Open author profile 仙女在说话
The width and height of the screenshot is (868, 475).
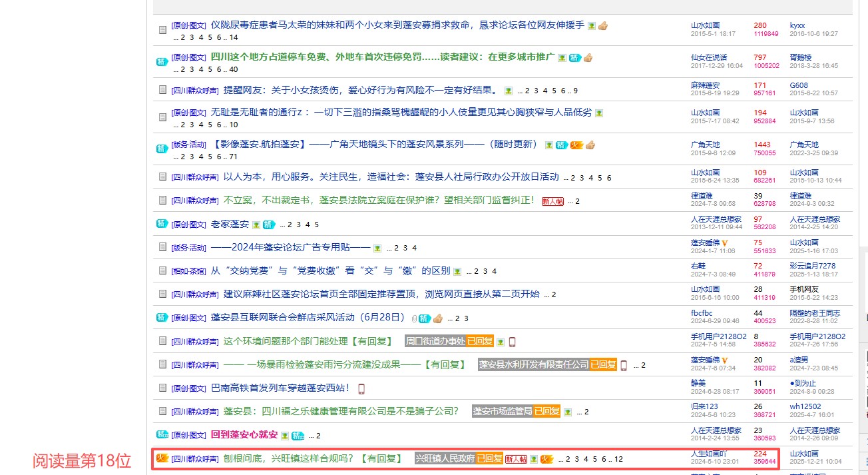709,57
